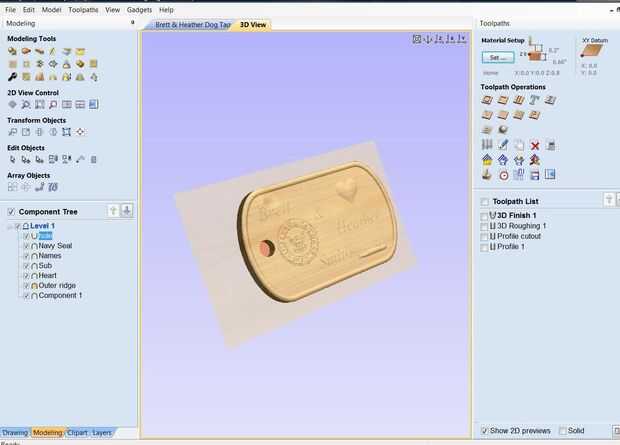The width and height of the screenshot is (620, 445).
Task: Click the red X delete toolpath icon
Action: click(x=535, y=146)
